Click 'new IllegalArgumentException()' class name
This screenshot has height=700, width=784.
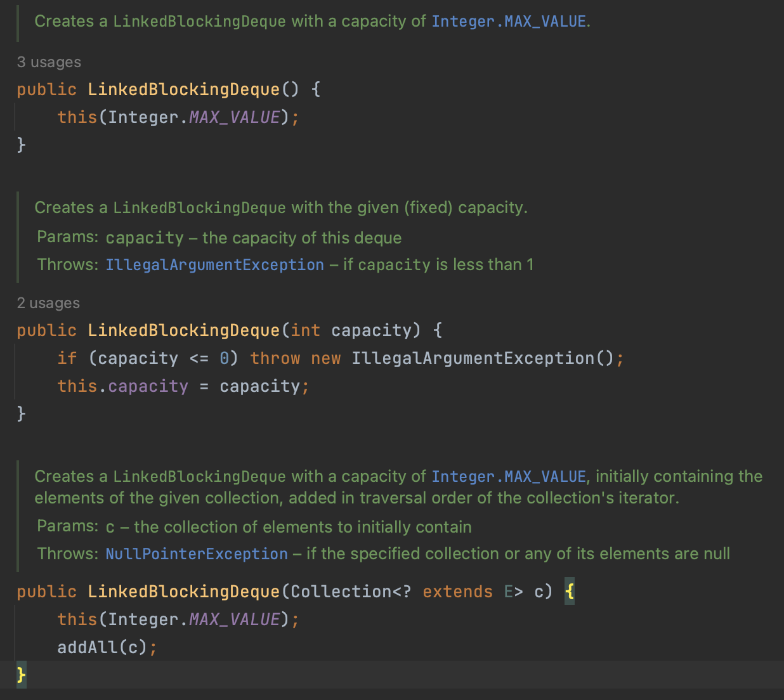click(x=473, y=358)
